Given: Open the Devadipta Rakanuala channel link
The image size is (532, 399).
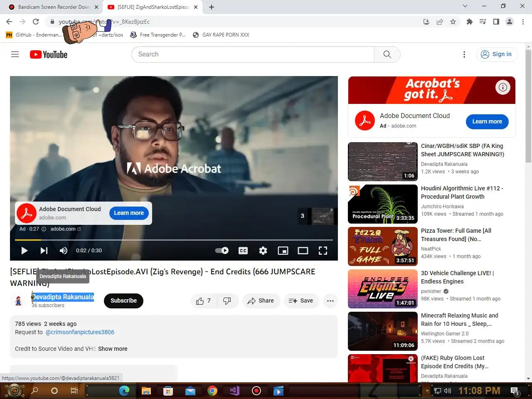Looking at the screenshot, I should (63, 297).
